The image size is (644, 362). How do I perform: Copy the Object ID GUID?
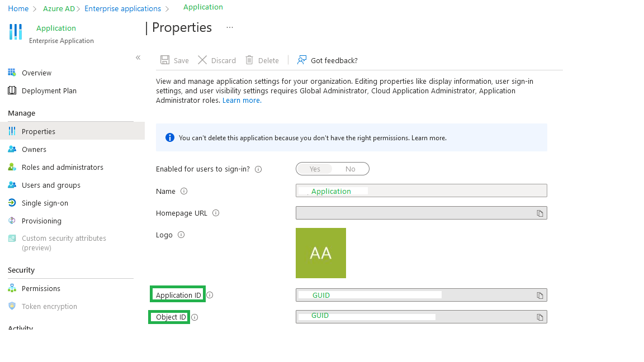(x=539, y=317)
